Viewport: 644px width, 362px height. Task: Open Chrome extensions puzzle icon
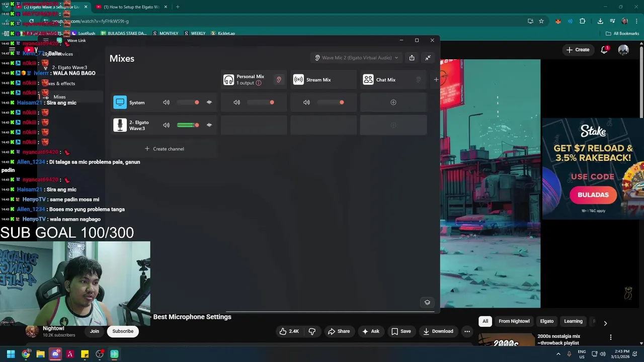tap(583, 21)
